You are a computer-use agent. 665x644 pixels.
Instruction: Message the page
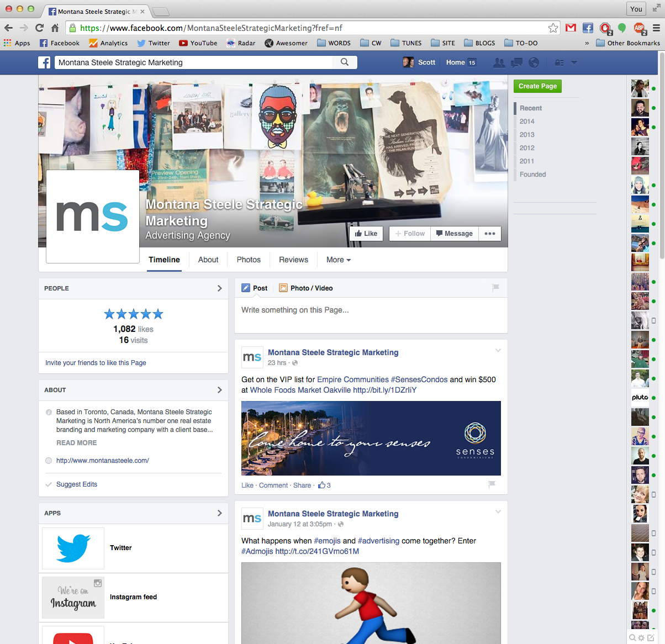coord(454,234)
